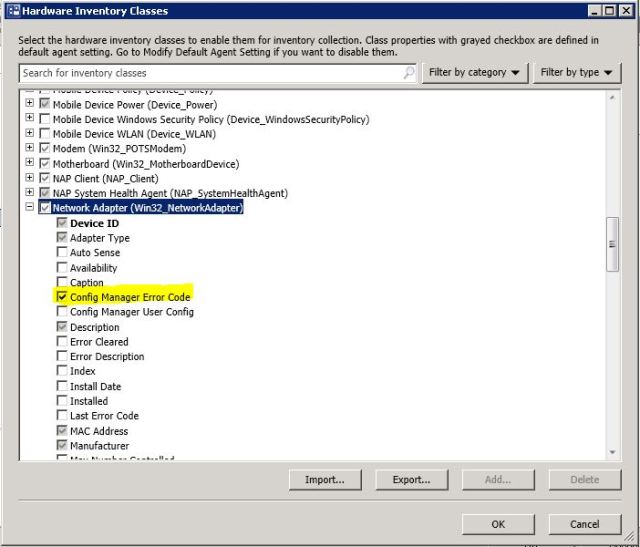Click the Import... button

325,480
